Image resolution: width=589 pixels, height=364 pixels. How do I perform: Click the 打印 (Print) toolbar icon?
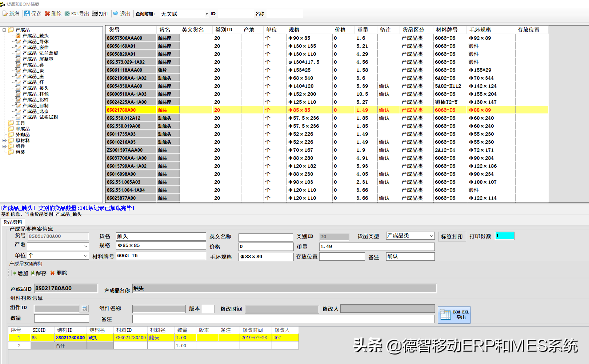tap(95, 13)
